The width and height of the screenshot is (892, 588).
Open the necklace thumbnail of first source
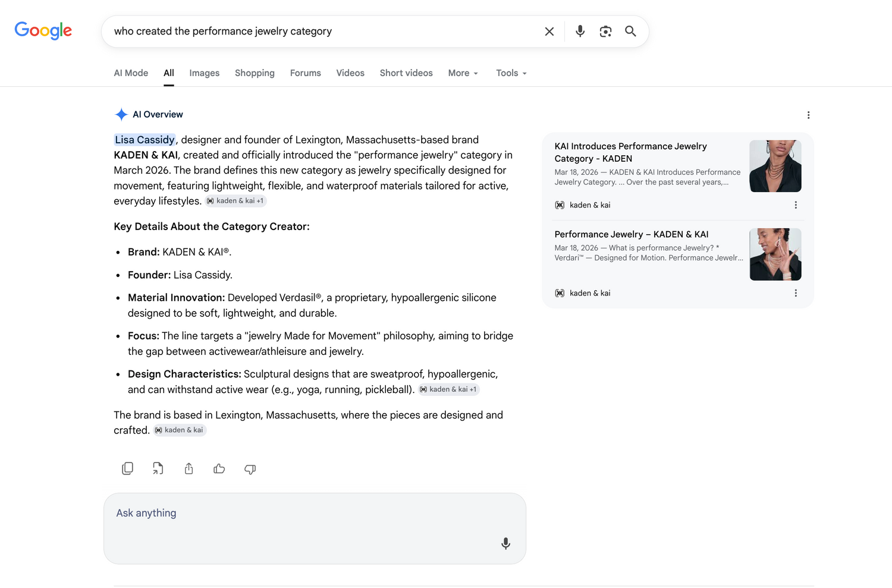[775, 166]
